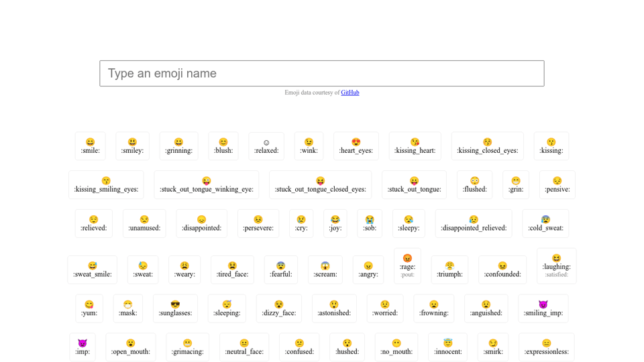Pick the :sob: emoji
The image size is (644, 362).
(369, 224)
